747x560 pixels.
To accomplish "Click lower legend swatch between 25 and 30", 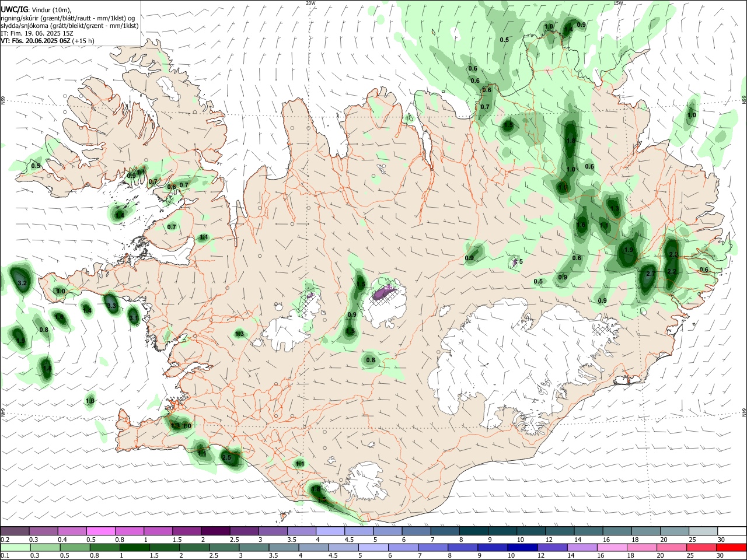I will click(701, 547).
